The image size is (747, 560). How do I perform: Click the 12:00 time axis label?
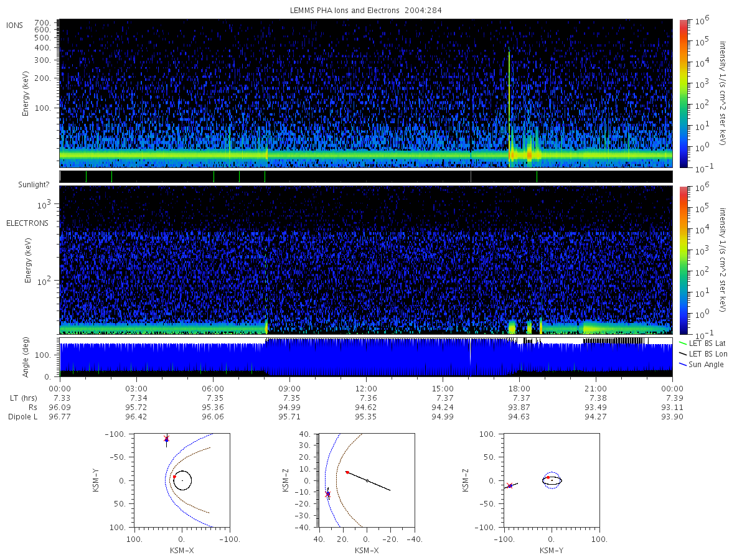tap(366, 388)
